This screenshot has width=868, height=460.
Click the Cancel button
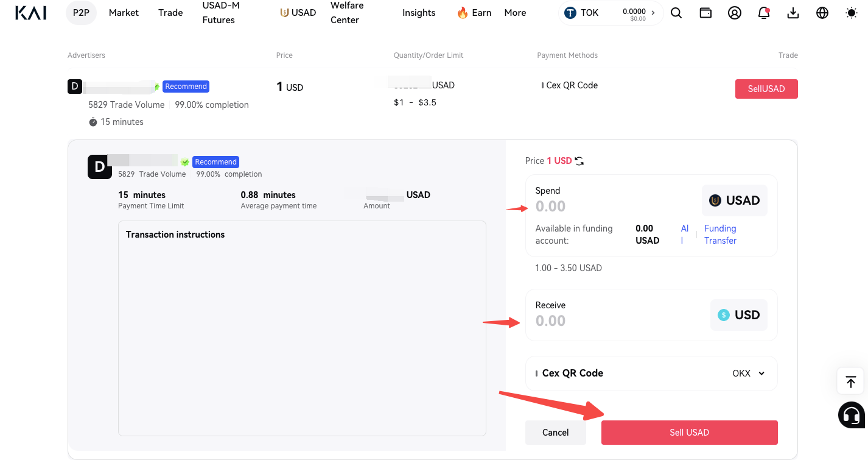click(556, 433)
